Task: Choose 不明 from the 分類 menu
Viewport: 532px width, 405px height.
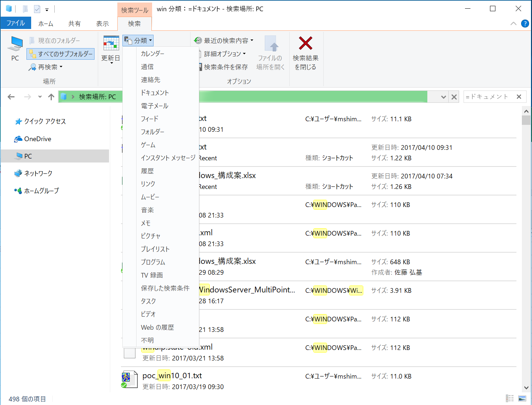Action: [161, 340]
